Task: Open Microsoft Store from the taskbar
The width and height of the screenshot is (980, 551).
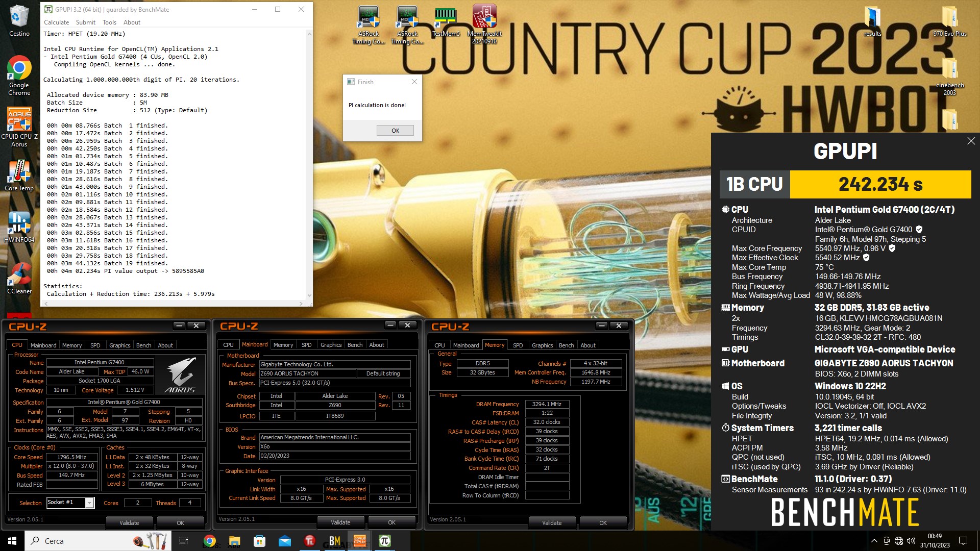Action: tap(259, 541)
